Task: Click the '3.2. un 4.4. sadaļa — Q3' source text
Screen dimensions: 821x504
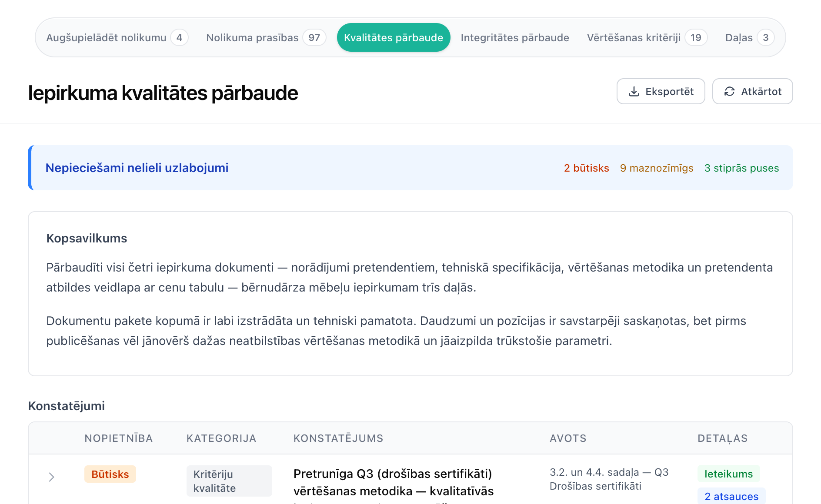Action: [x=609, y=472]
